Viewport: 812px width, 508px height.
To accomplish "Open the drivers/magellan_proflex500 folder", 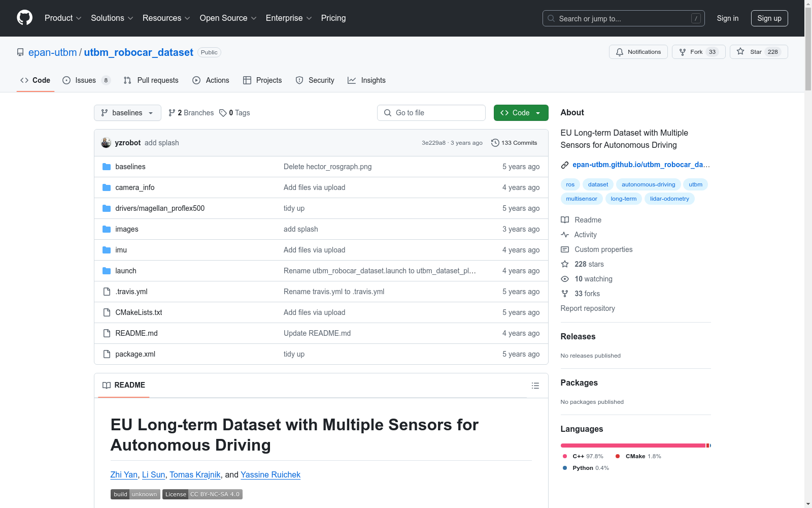I will (160, 208).
